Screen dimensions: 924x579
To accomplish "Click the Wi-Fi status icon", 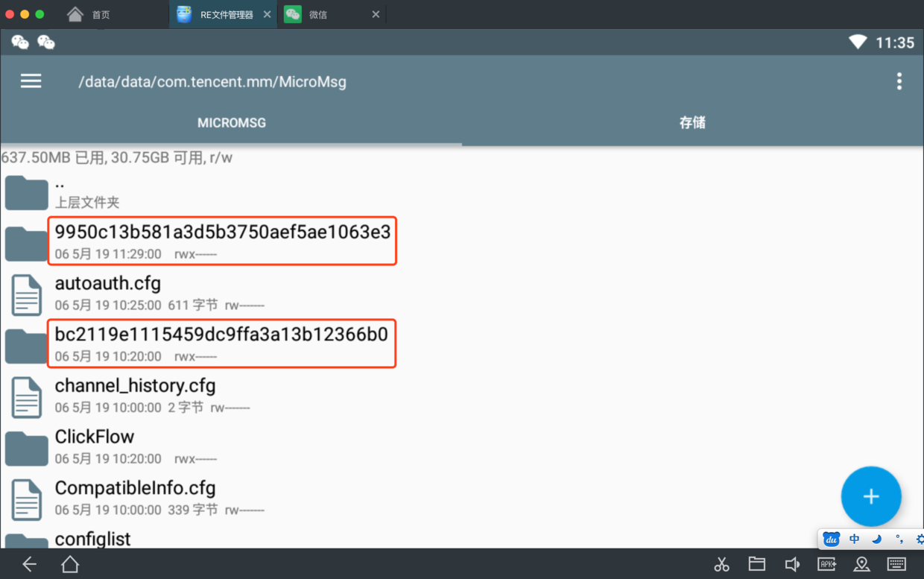I will click(x=858, y=42).
